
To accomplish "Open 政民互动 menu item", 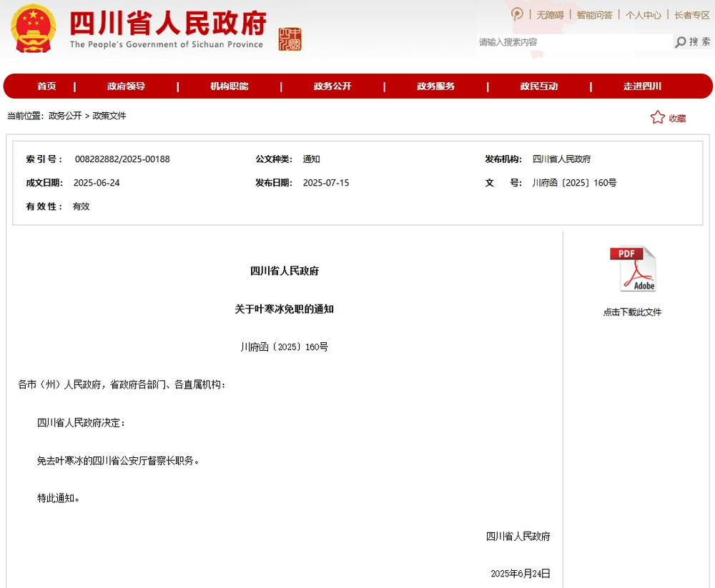I will [539, 86].
